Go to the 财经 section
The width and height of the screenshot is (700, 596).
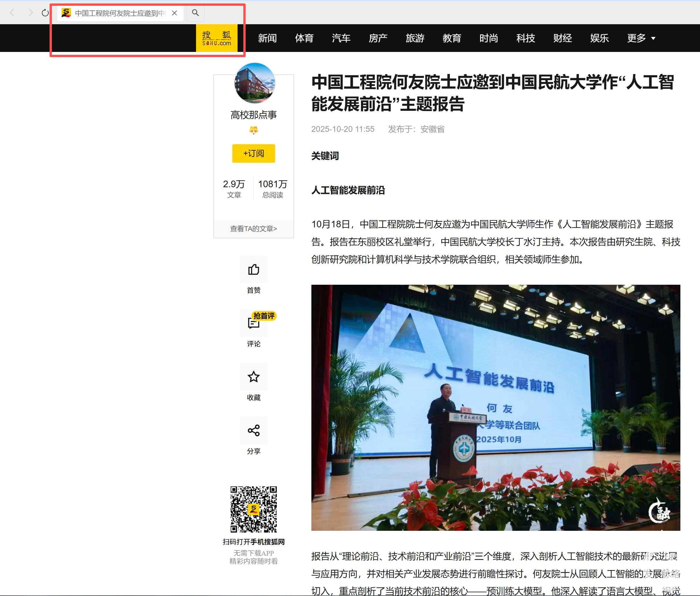(562, 38)
